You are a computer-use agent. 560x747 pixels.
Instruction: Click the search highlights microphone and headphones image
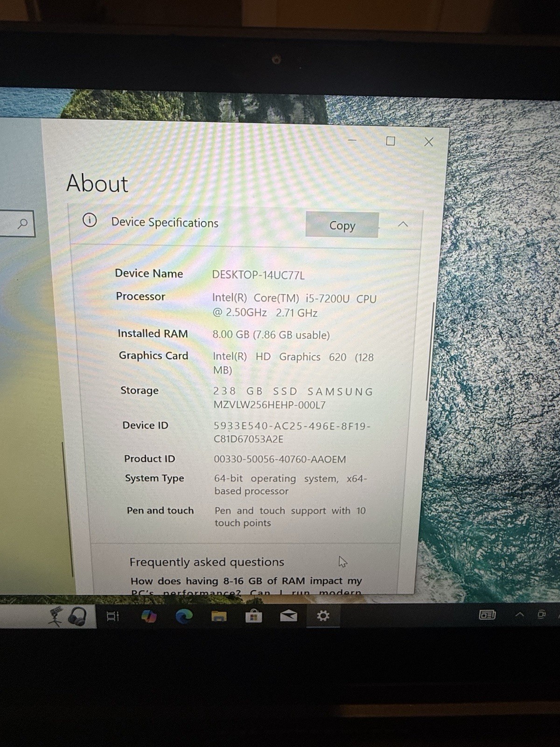point(68,616)
